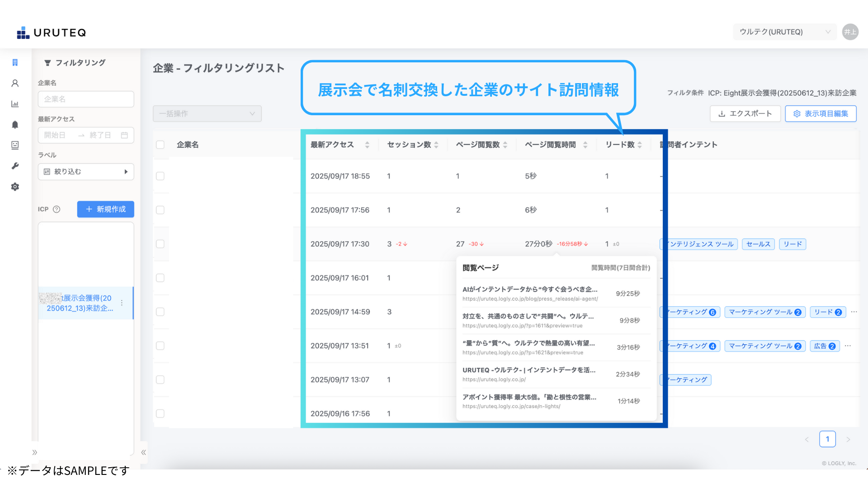This screenshot has height=488, width=868.
Task: Click the 新規作成 button
Action: coord(105,209)
